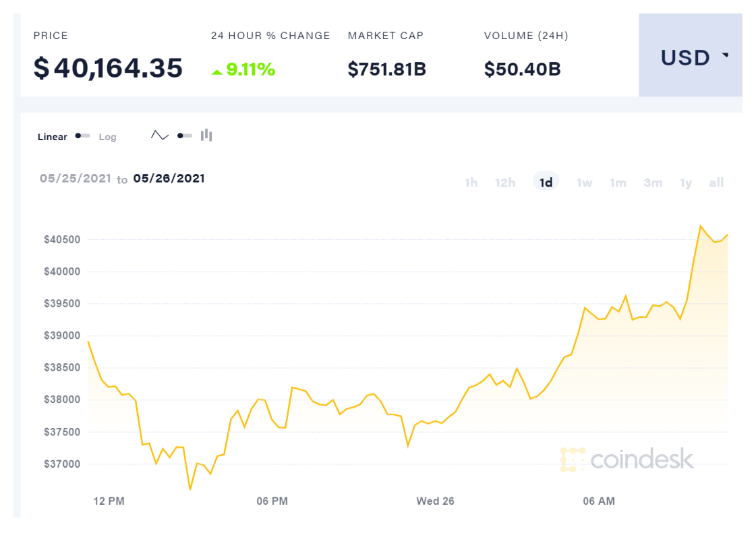
Task: Select the 1w time range
Action: [x=584, y=183]
